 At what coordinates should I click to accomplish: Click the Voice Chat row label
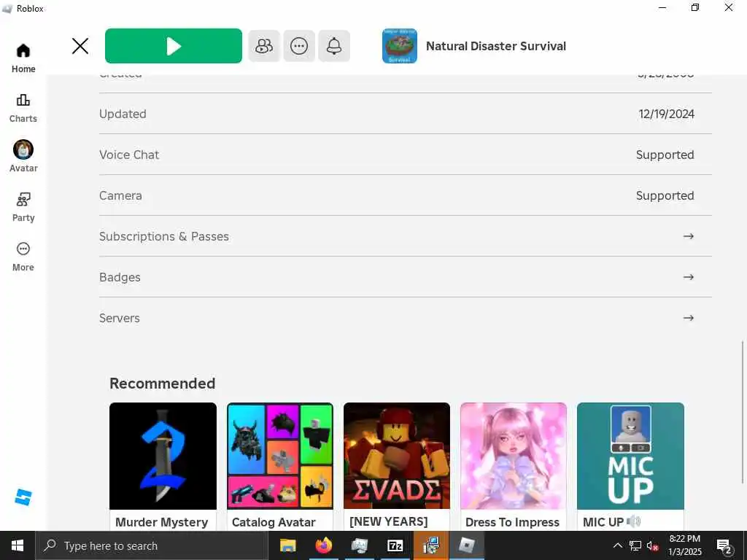(x=129, y=155)
